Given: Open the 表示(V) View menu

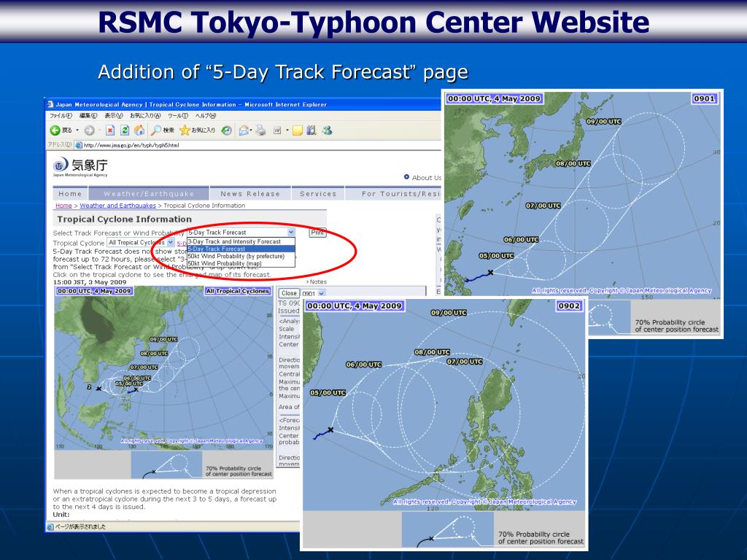Looking at the screenshot, I should click(x=113, y=116).
